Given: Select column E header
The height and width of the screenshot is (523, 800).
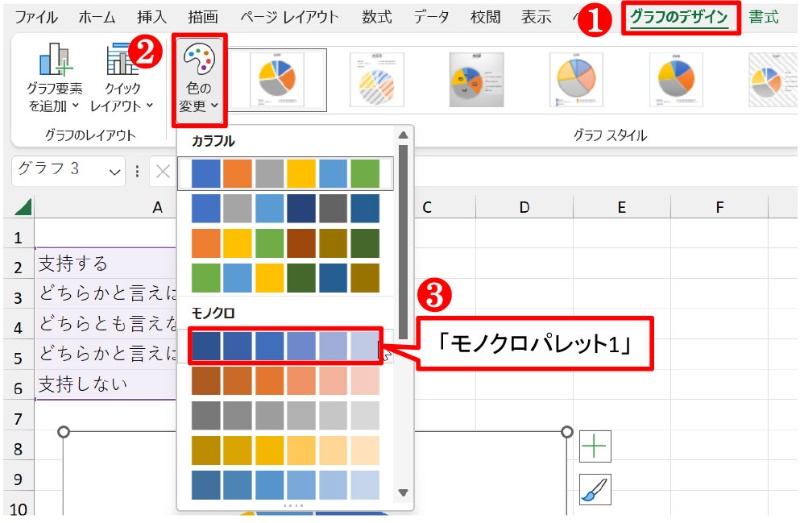Looking at the screenshot, I should (621, 207).
